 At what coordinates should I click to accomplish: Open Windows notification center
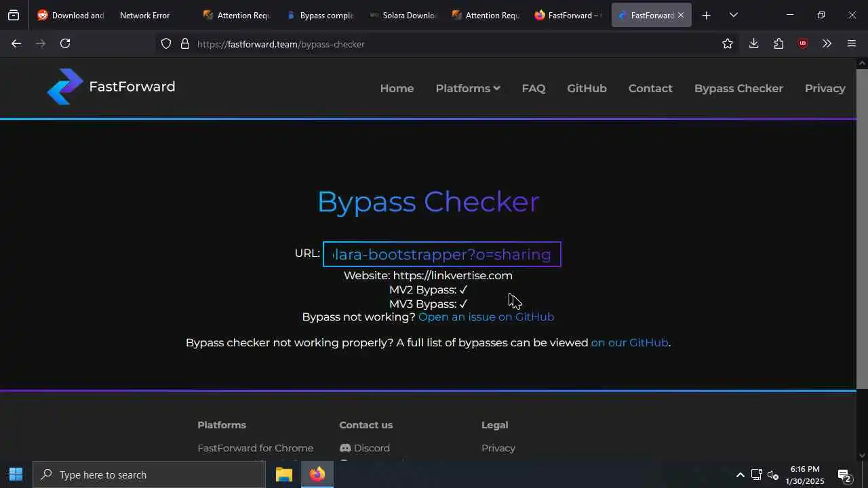[x=844, y=475]
